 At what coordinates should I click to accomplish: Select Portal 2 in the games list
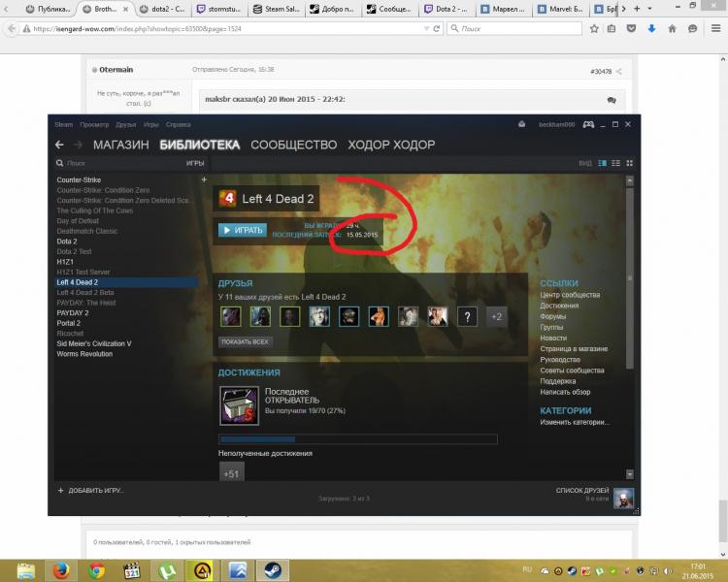click(x=68, y=323)
